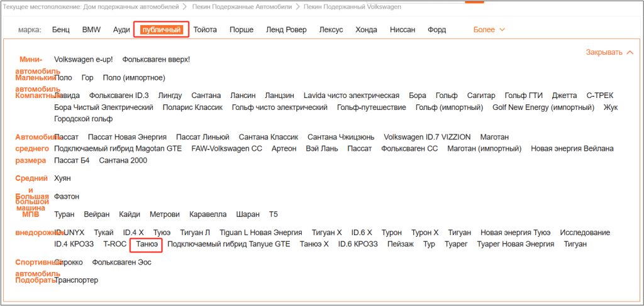The width and height of the screenshot is (644, 306).
Task: Choose the Джетта model
Action: click(x=564, y=96)
